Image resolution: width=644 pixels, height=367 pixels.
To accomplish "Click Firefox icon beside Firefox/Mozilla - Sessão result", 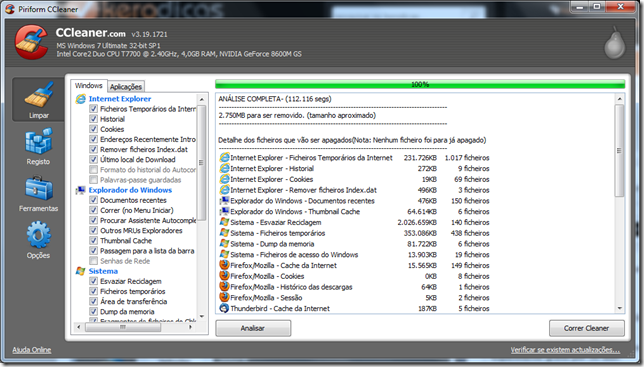I will (x=224, y=297).
